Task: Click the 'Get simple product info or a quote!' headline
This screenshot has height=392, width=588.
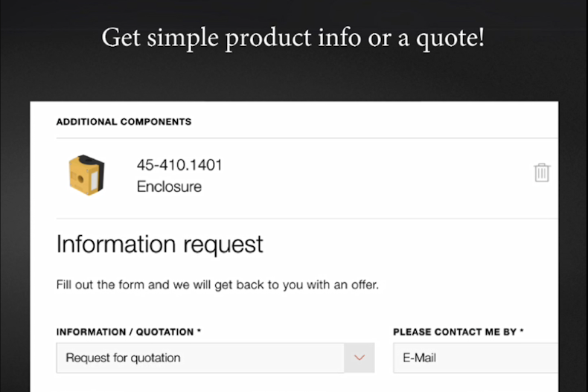Action: (293, 37)
